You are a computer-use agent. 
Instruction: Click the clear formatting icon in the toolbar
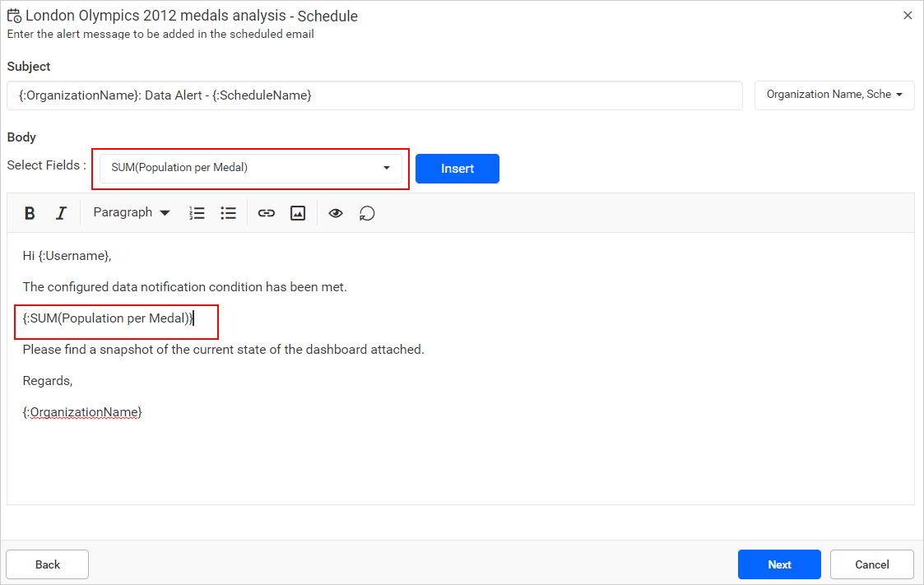click(367, 212)
